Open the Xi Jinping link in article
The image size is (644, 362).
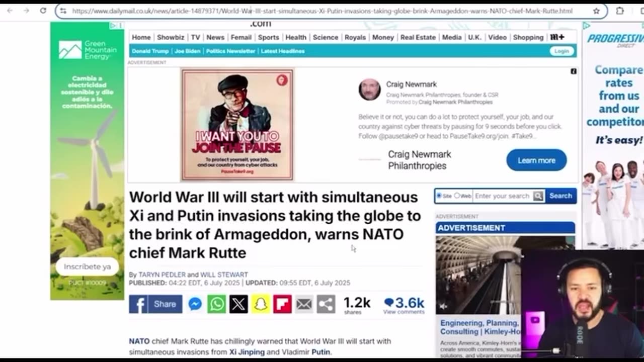point(247,352)
